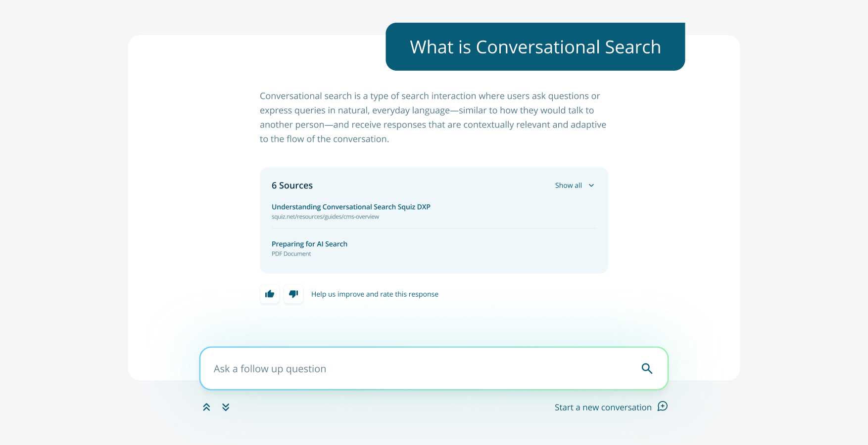Click the new conversation chat bubble icon
The height and width of the screenshot is (445, 868).
pos(663,406)
